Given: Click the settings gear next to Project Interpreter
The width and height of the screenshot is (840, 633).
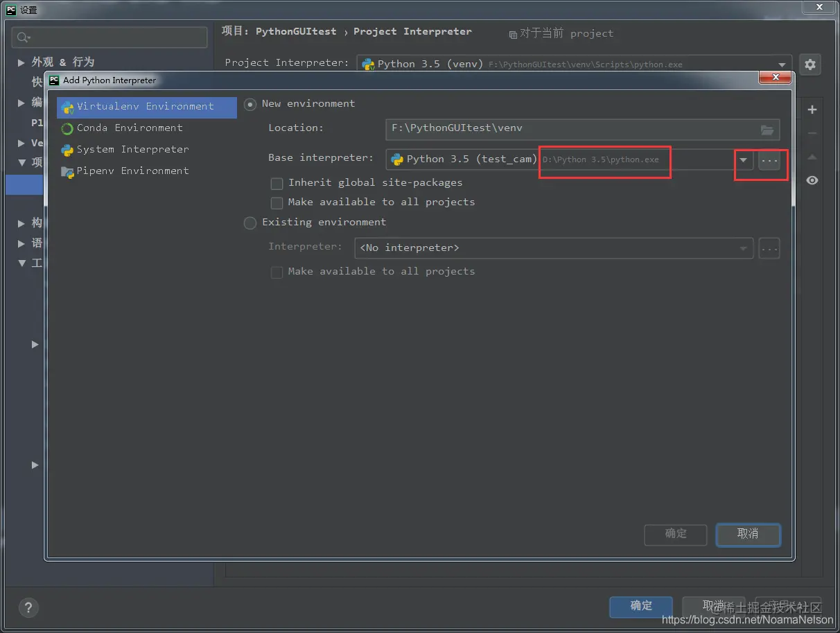Looking at the screenshot, I should click(x=810, y=65).
